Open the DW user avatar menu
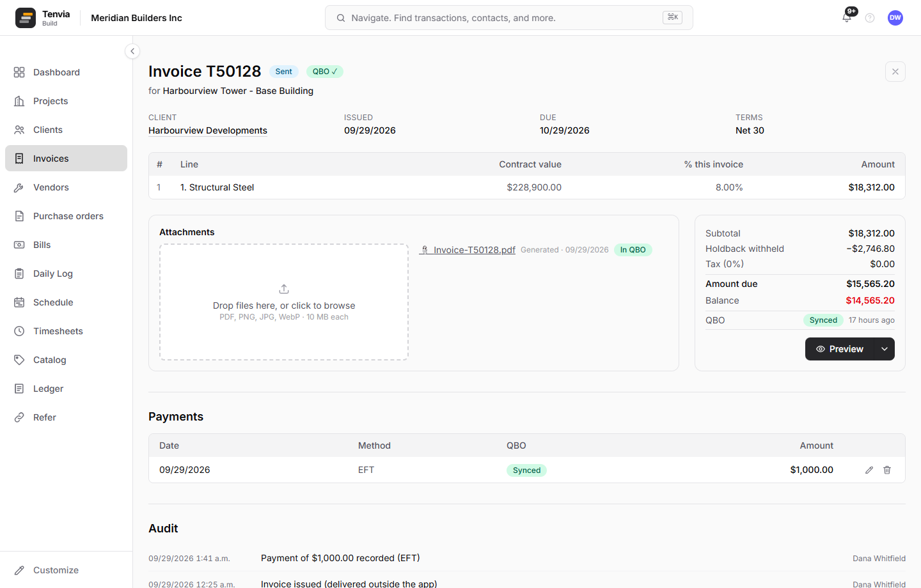Image resolution: width=921 pixels, height=588 pixels. pos(895,18)
